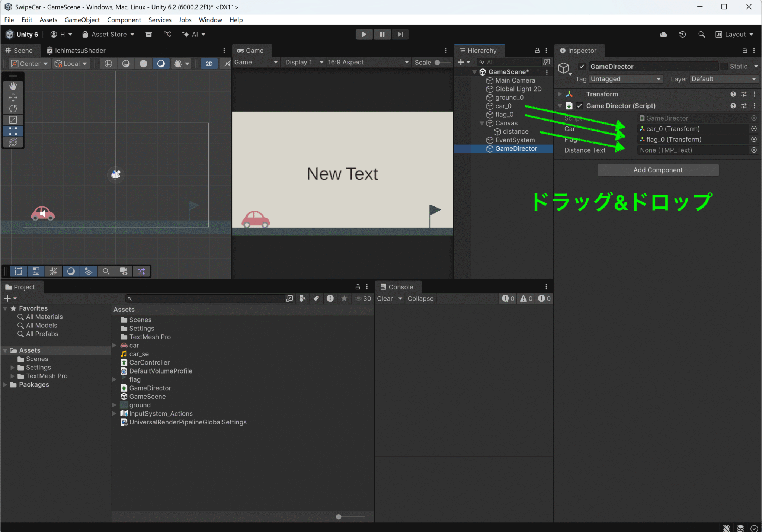Image resolution: width=762 pixels, height=532 pixels.
Task: Enable the Static checkbox in the Inspector
Action: pos(724,66)
